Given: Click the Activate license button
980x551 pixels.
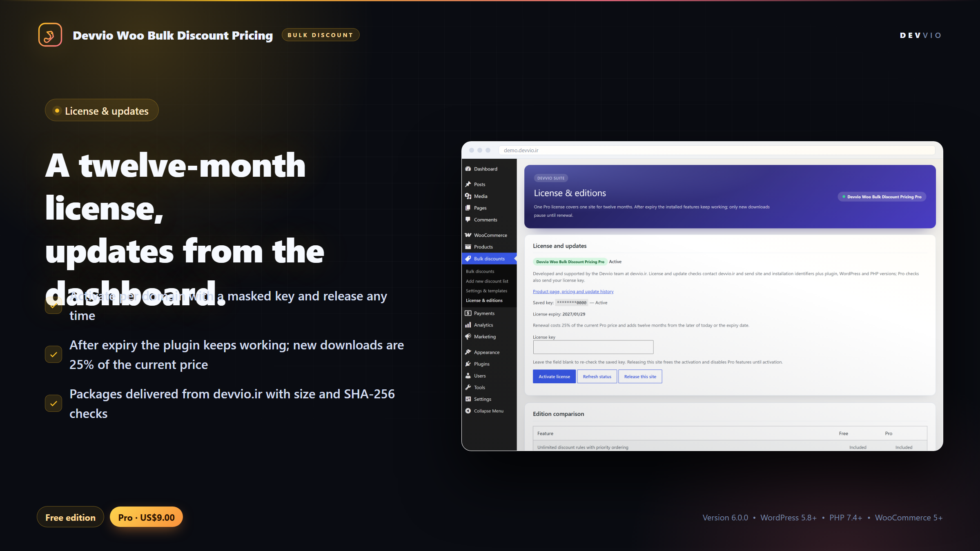Looking at the screenshot, I should tap(554, 376).
